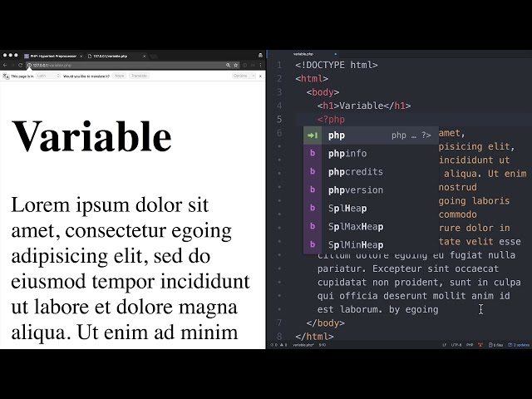Choose SplHeap from autocomplete list

tap(371, 209)
